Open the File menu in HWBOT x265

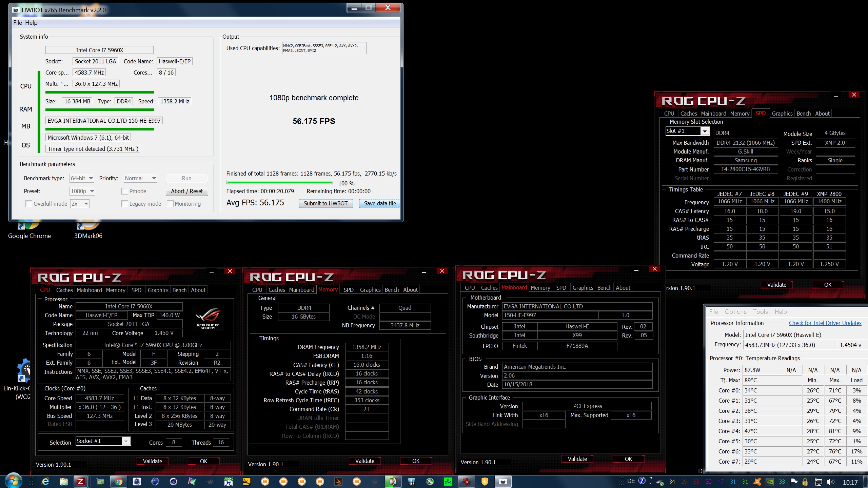coord(18,23)
